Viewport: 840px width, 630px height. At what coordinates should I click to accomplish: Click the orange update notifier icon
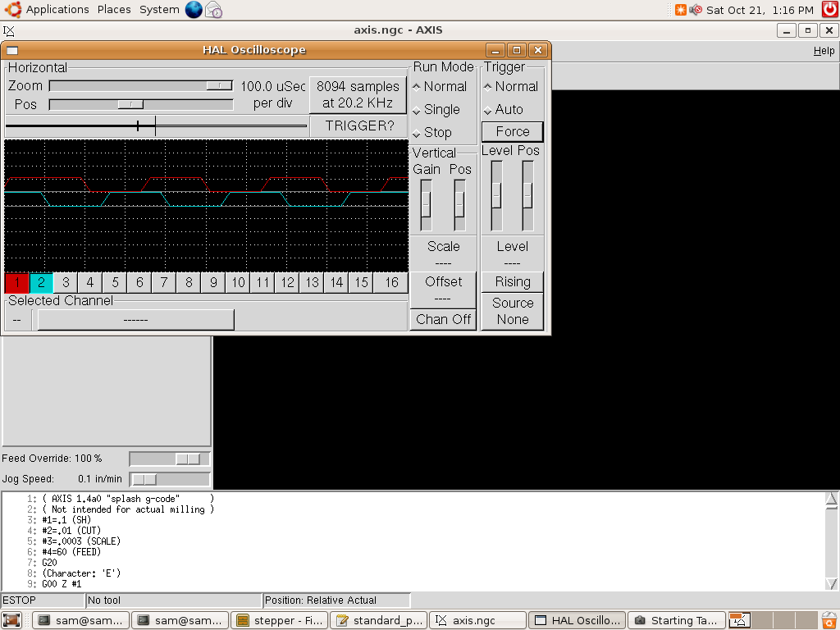coord(680,10)
